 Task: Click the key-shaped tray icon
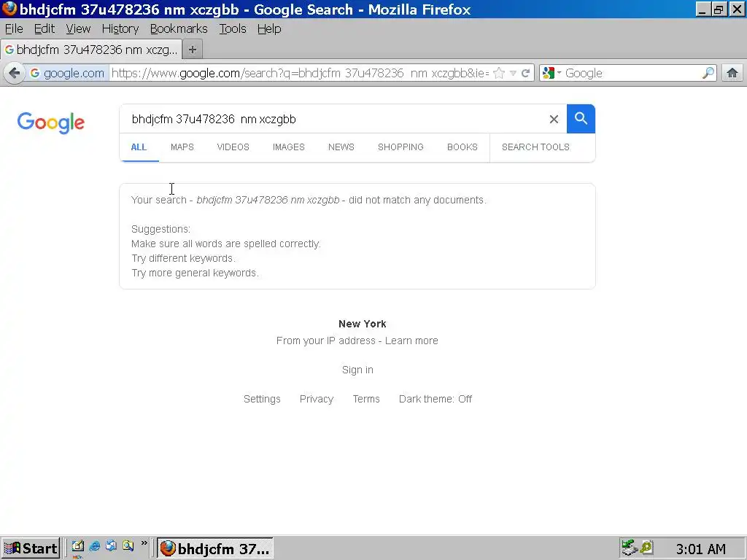coord(646,548)
